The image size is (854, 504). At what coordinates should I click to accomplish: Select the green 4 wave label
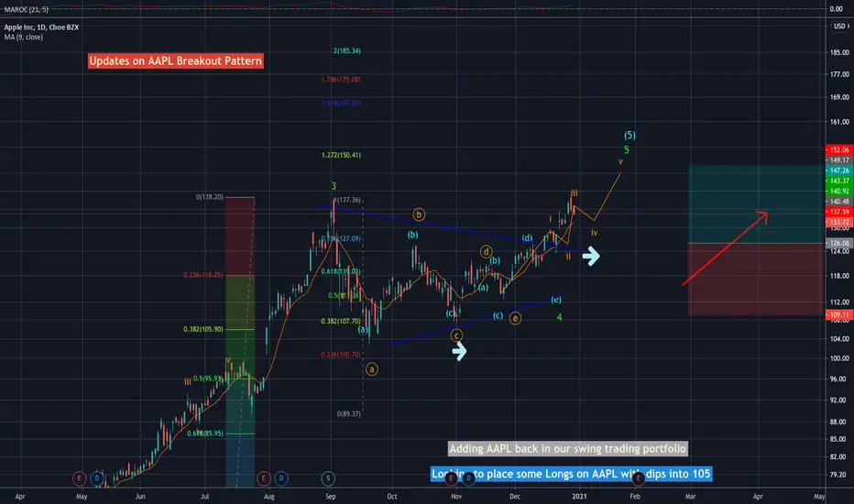(559, 317)
